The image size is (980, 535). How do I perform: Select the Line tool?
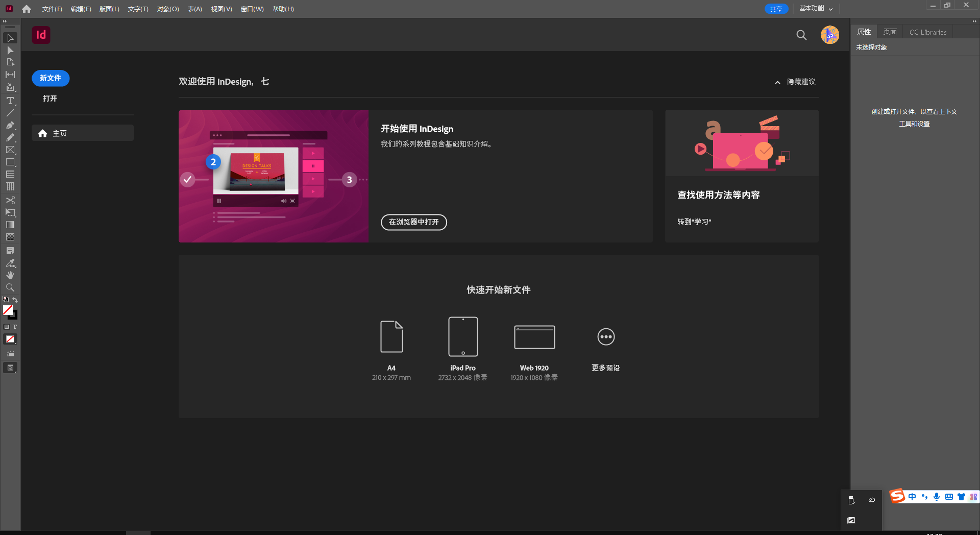tap(10, 113)
